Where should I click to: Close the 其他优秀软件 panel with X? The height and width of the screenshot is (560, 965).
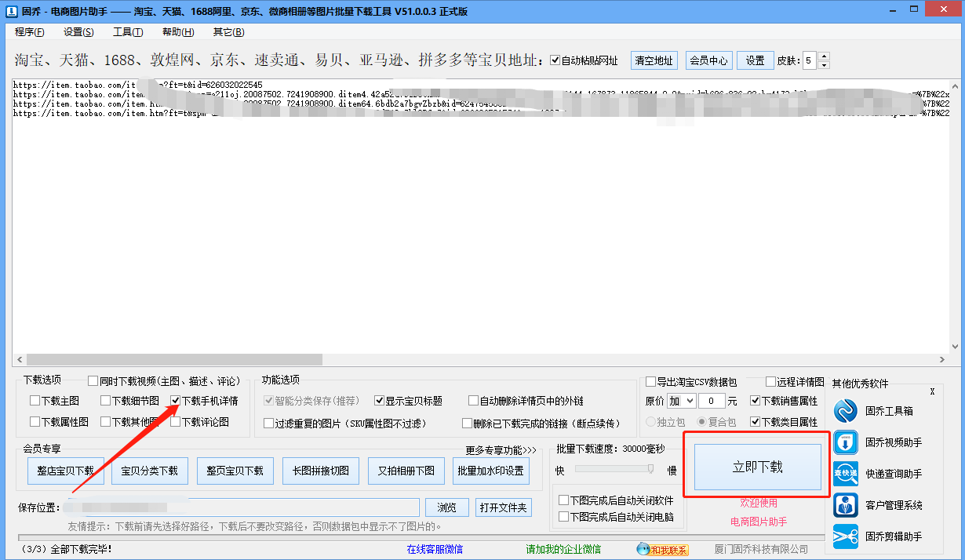click(932, 391)
